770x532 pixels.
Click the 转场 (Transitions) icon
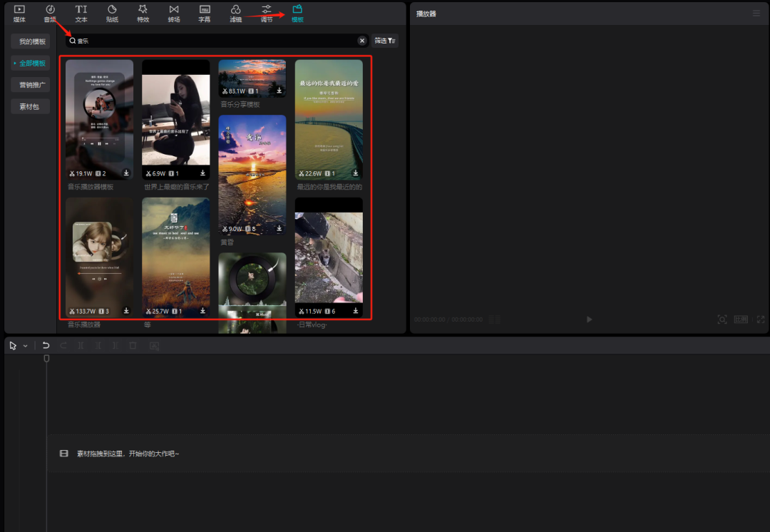[x=174, y=13]
